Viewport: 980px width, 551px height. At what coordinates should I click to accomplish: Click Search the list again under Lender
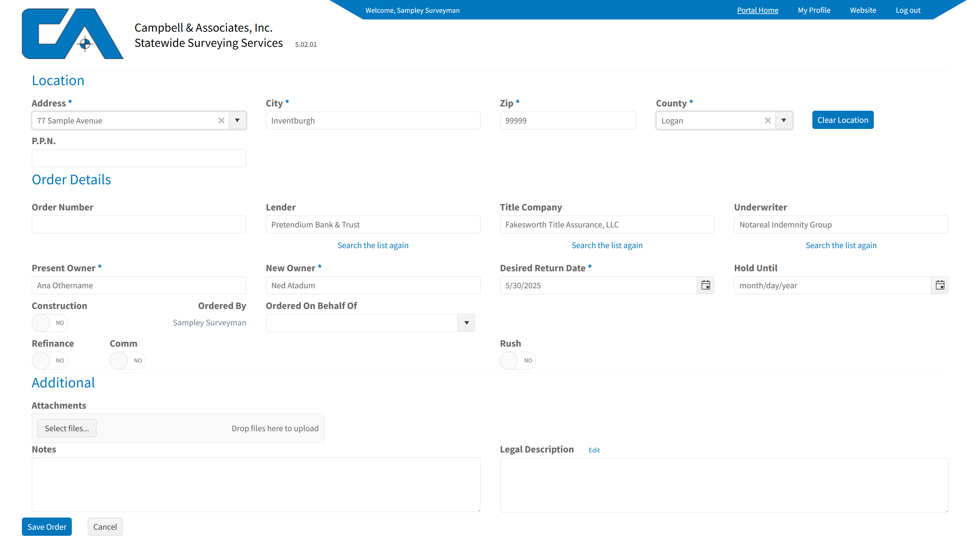click(x=373, y=245)
